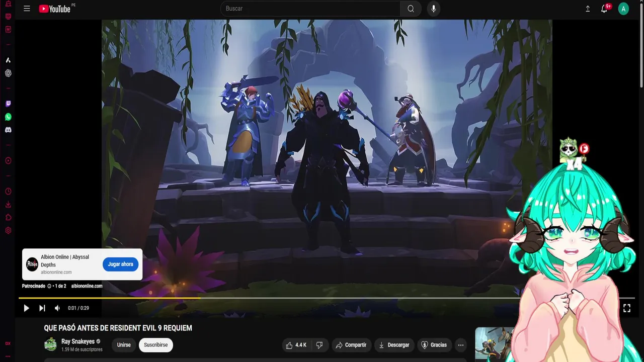The height and width of the screenshot is (362, 644).
Task: Toggle fullscreen mode
Action: pos(627,308)
